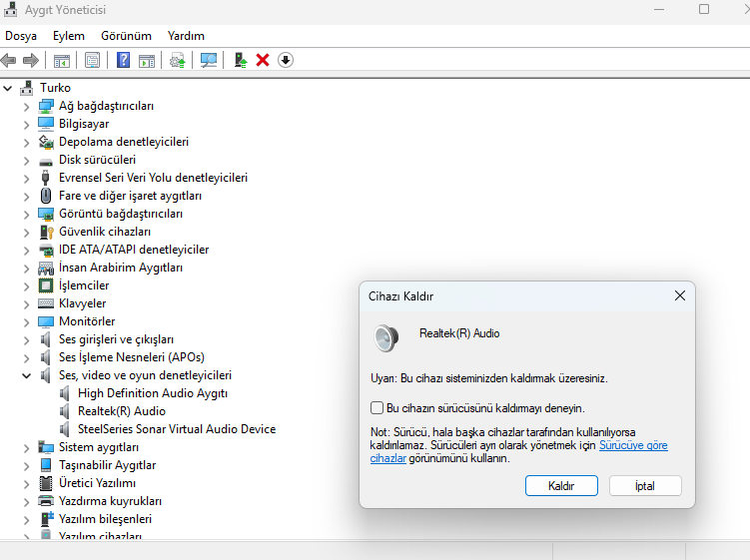750x560 pixels.
Task: Click the Depolama denetleyicileri icon
Action: pyautogui.click(x=46, y=142)
